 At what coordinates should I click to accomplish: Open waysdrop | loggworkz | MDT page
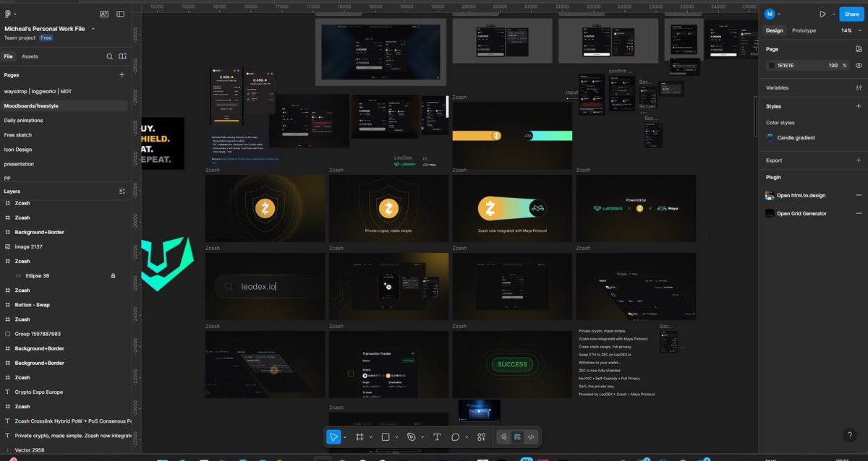[x=38, y=92]
